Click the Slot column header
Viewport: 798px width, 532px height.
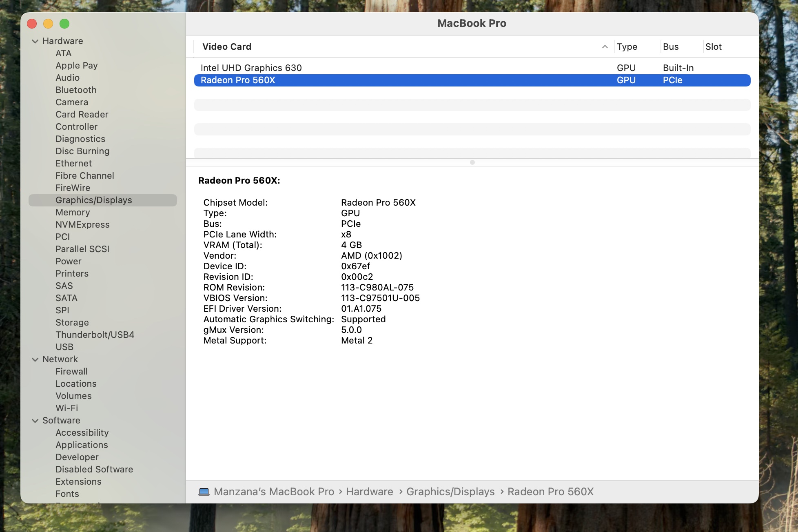pyautogui.click(x=714, y=47)
